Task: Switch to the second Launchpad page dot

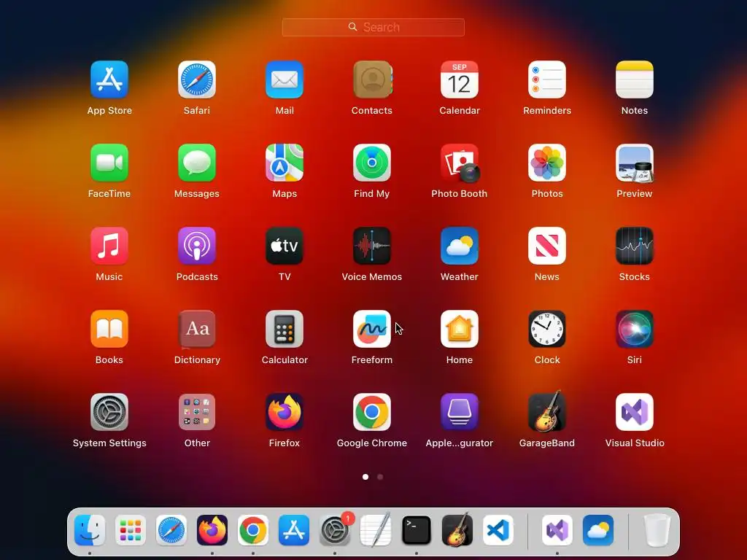Action: point(380,477)
